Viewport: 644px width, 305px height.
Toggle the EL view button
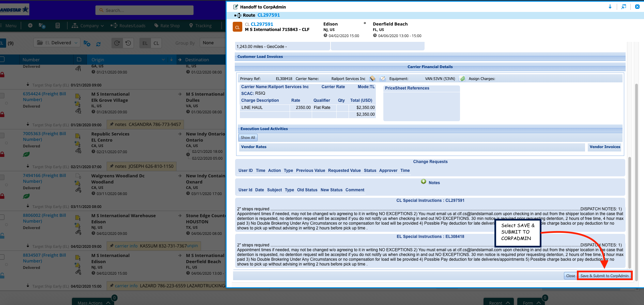tap(145, 43)
